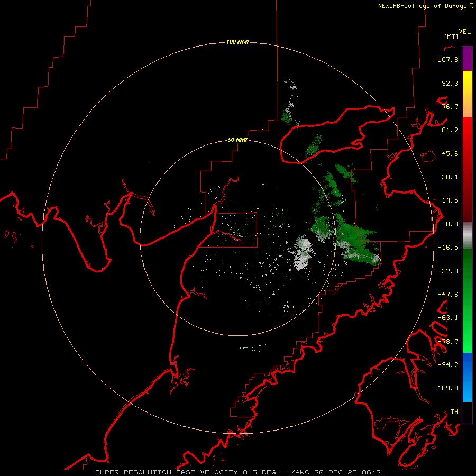The width and height of the screenshot is (476, 476).
Task: Click the TH legend label
Action: (454, 412)
